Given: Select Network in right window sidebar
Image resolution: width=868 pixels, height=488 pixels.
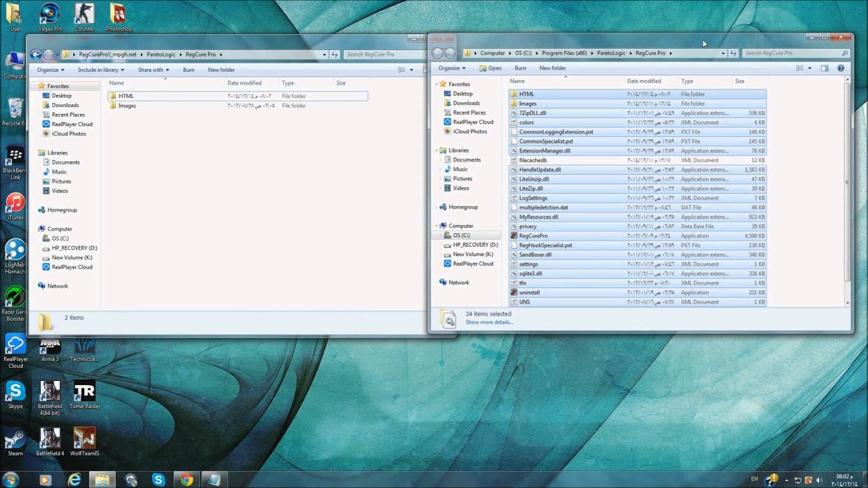Looking at the screenshot, I should [458, 283].
